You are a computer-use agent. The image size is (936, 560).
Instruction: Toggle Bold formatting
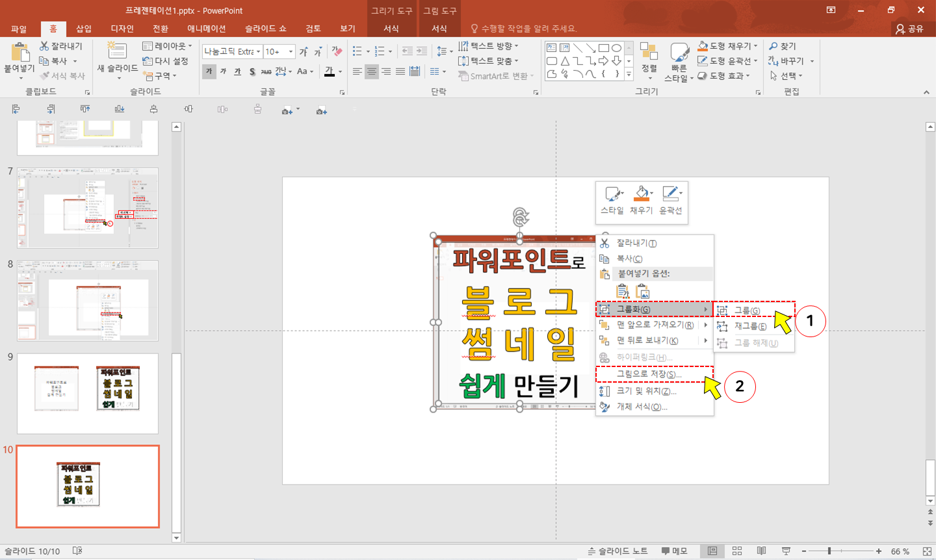coord(209,71)
